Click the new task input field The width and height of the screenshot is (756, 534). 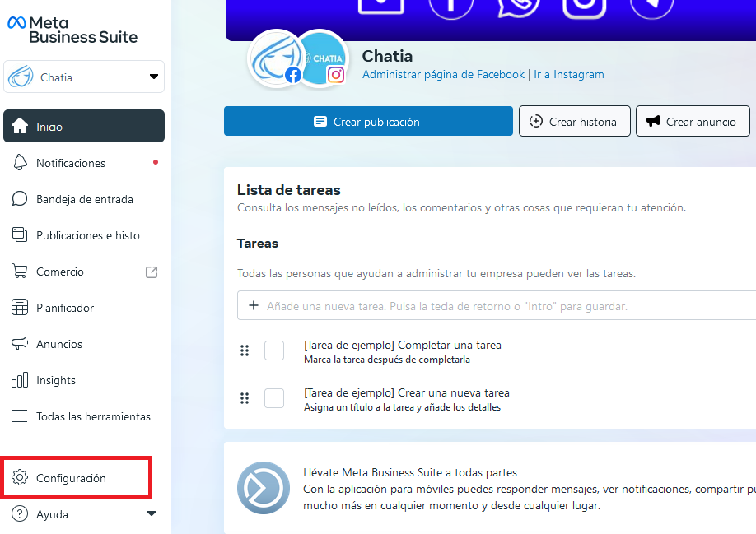coord(497,305)
